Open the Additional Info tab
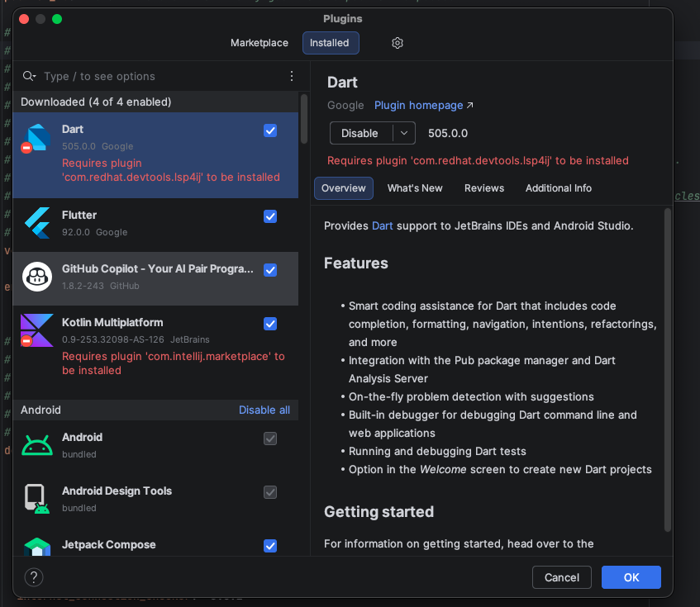 (559, 188)
